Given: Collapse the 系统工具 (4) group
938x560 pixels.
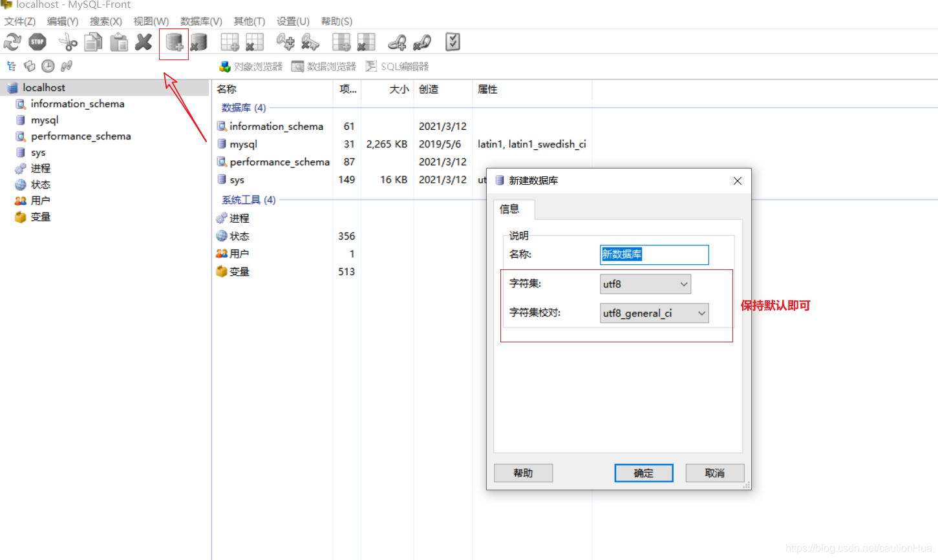Looking at the screenshot, I should click(x=248, y=200).
